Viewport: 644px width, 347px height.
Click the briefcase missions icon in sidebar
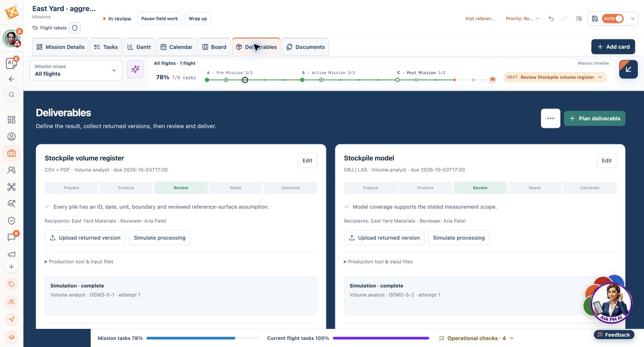(x=11, y=153)
